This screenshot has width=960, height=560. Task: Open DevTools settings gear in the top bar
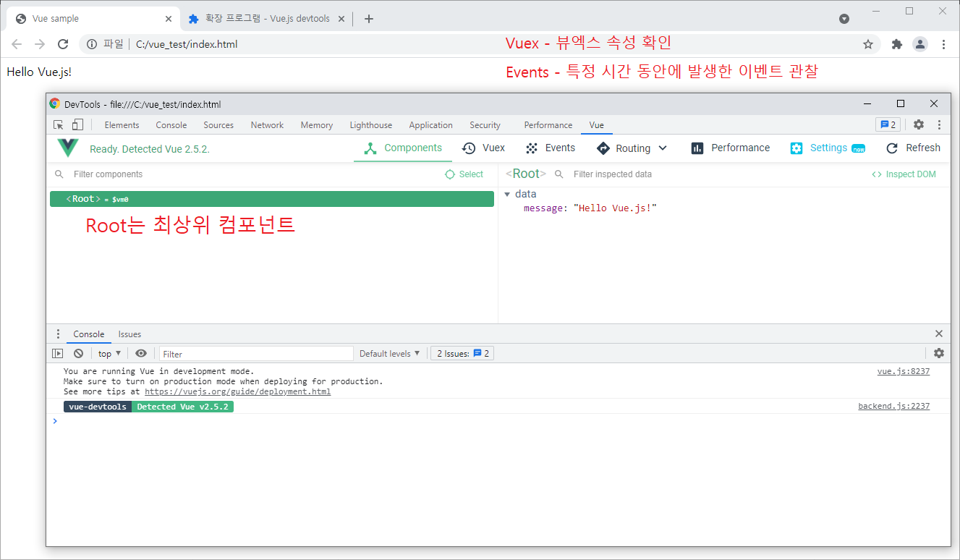click(x=919, y=124)
